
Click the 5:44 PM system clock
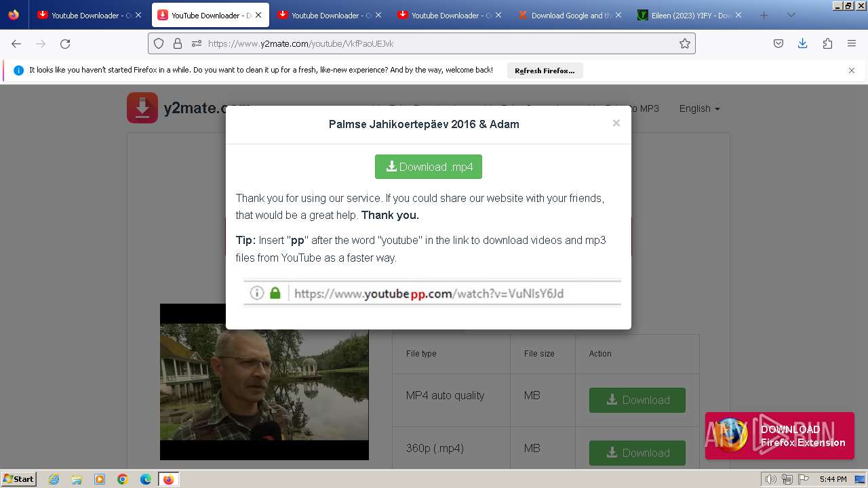pyautogui.click(x=833, y=479)
